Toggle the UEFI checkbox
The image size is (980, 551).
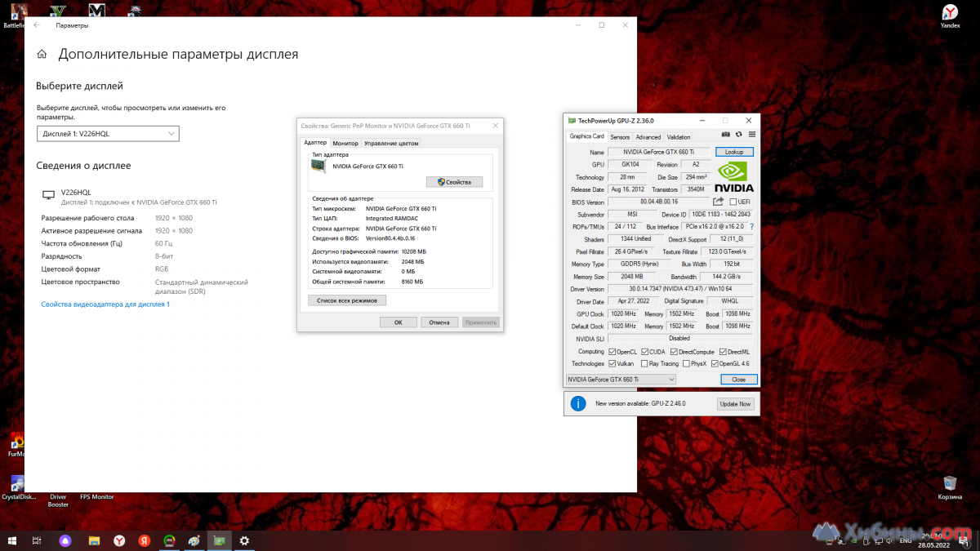pos(733,202)
